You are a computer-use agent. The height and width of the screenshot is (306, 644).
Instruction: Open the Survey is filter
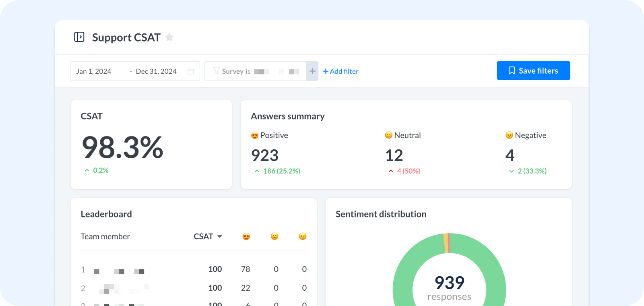point(255,71)
